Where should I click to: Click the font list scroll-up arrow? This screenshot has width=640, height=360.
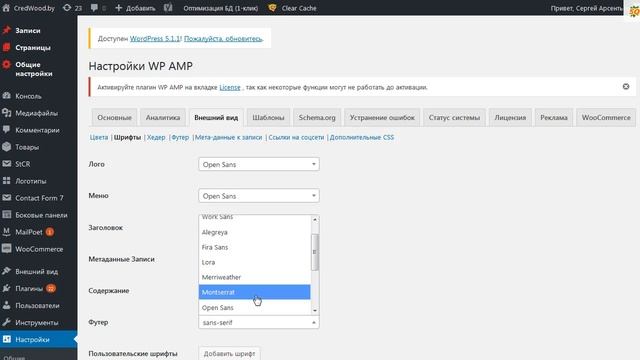coord(315,220)
